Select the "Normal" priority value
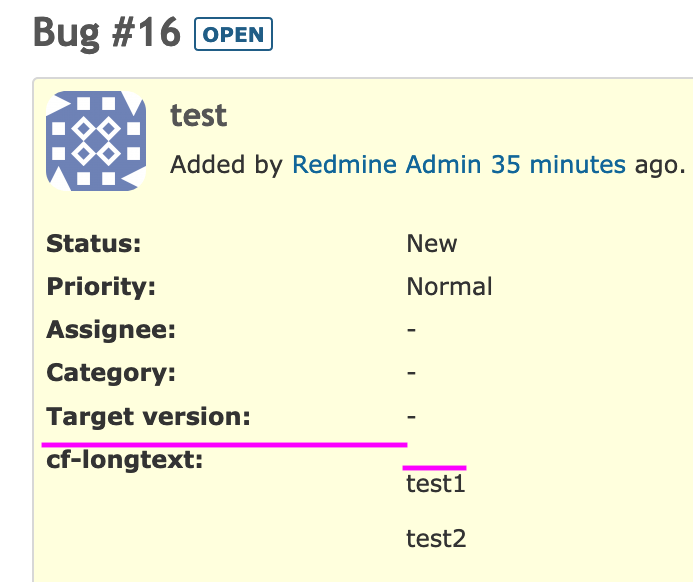 click(x=450, y=287)
